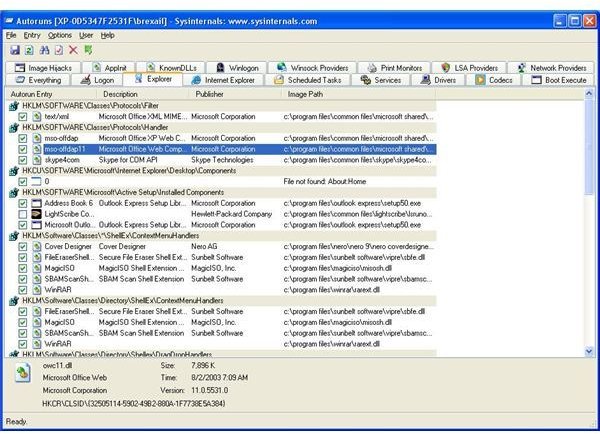Uncheck the selected mso-offdap11 checkbox
Viewport: 600px width, 434px height.
23,149
